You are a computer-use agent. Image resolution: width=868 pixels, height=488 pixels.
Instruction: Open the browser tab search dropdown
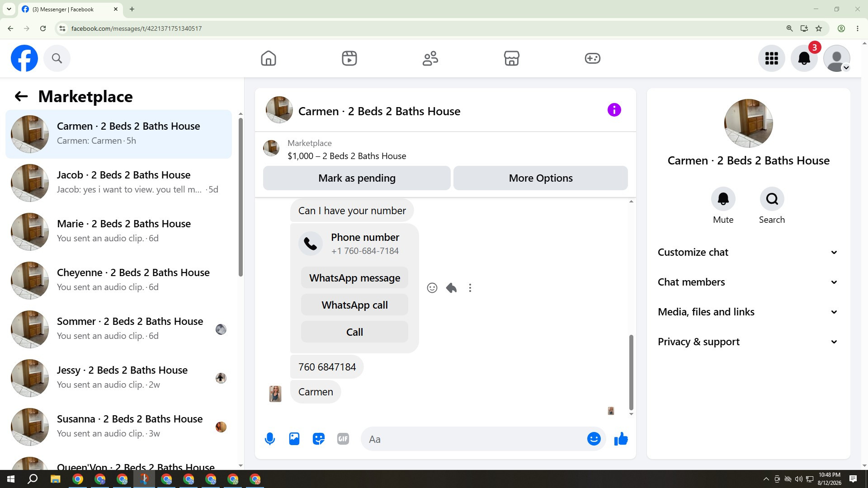pos(9,9)
